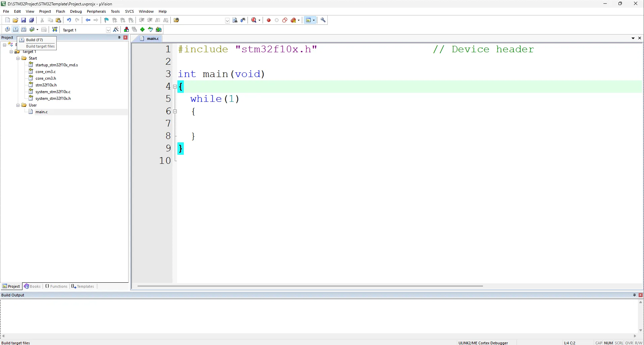Pin the Build Output panel

634,295
